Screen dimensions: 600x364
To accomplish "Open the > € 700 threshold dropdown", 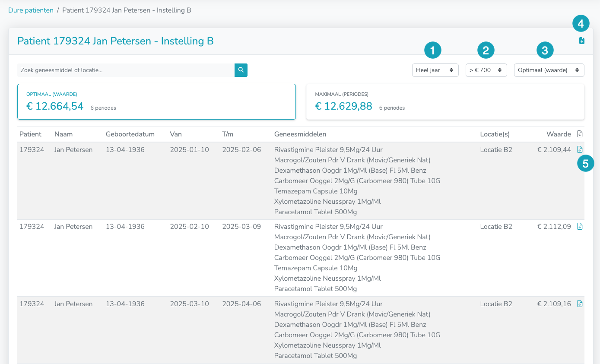I will tap(486, 70).
